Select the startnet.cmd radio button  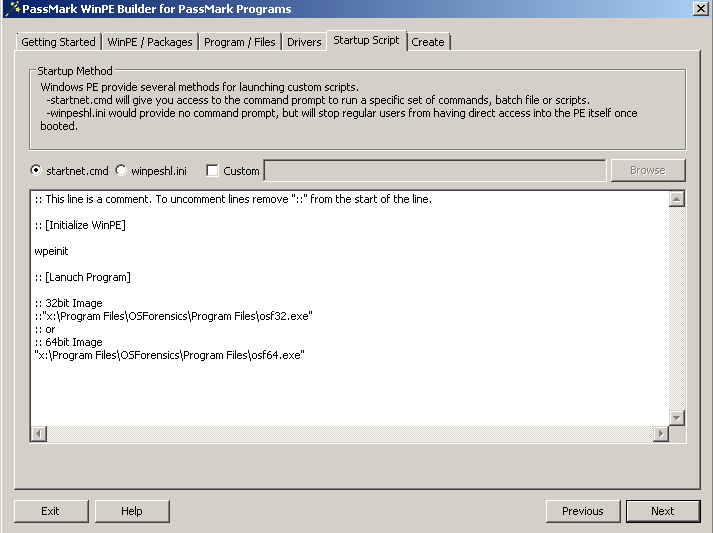37,171
